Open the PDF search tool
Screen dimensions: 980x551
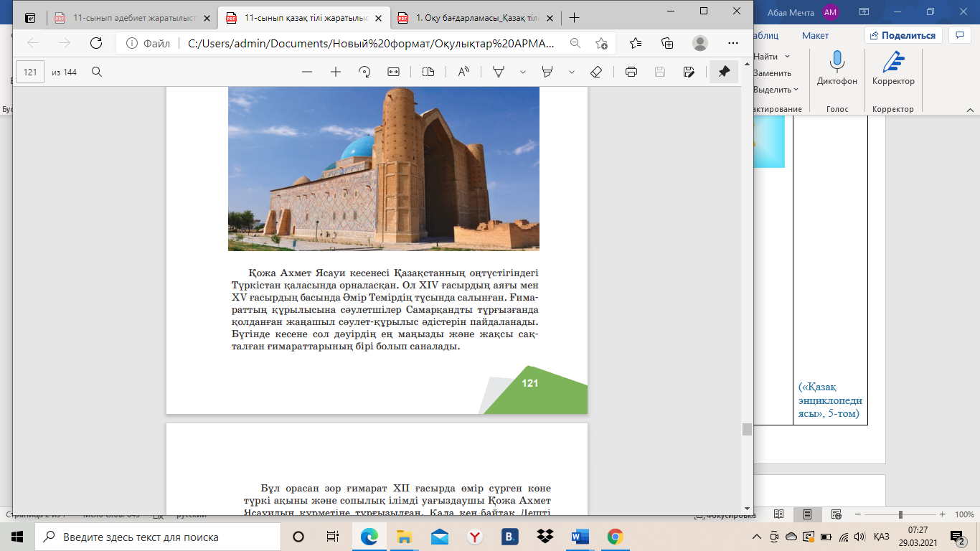97,72
